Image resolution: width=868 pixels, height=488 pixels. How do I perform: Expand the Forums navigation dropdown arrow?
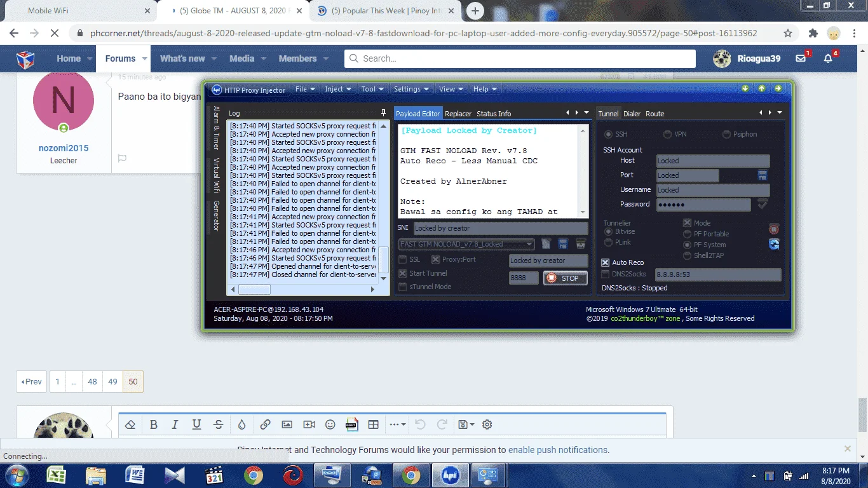[145, 58]
